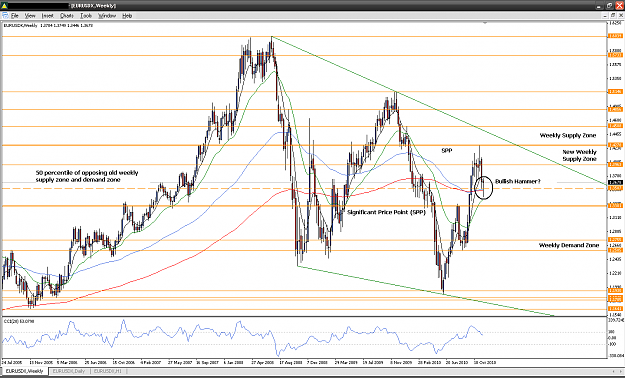Select the black ellipse around the hammer candle
This screenshot has width=625, height=378.
(483, 188)
